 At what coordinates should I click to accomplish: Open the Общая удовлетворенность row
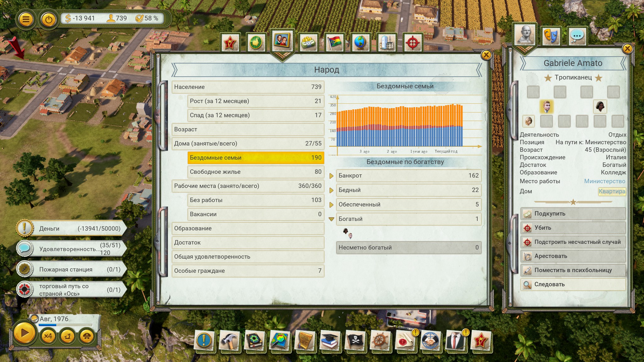pyautogui.click(x=248, y=257)
